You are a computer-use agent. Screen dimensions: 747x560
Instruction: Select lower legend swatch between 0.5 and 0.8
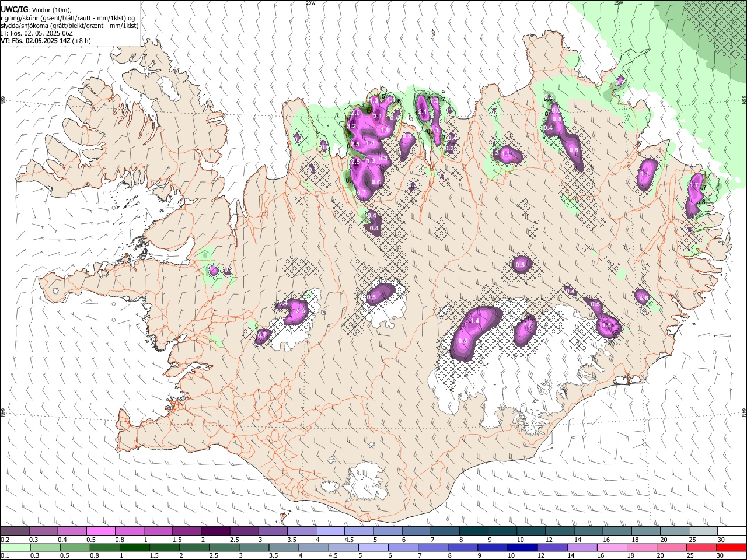click(x=75, y=548)
